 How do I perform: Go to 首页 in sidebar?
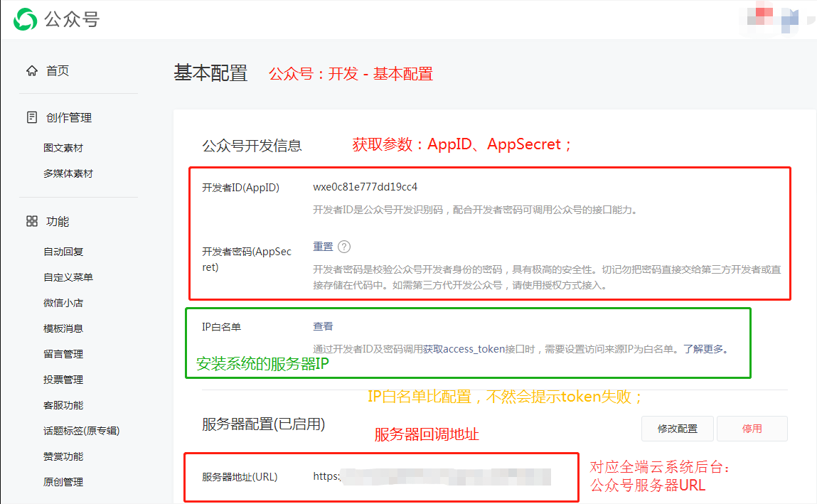click(58, 71)
